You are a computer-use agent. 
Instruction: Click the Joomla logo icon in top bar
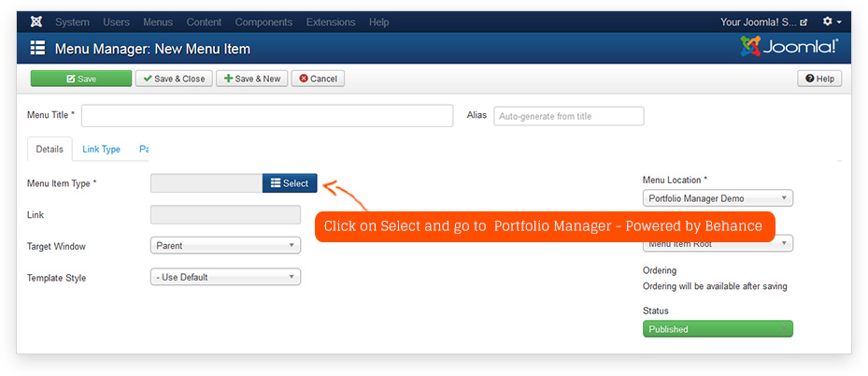click(36, 22)
